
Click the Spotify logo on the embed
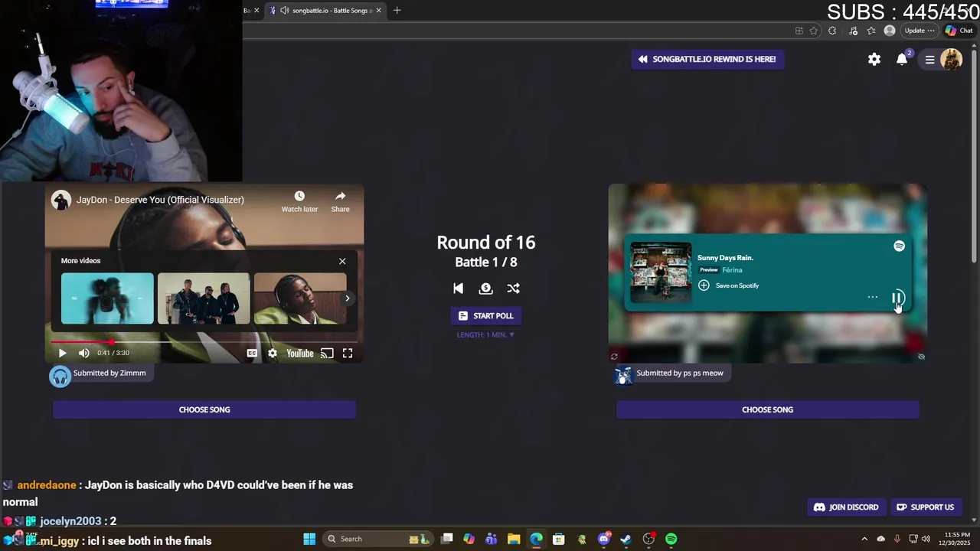pyautogui.click(x=899, y=246)
